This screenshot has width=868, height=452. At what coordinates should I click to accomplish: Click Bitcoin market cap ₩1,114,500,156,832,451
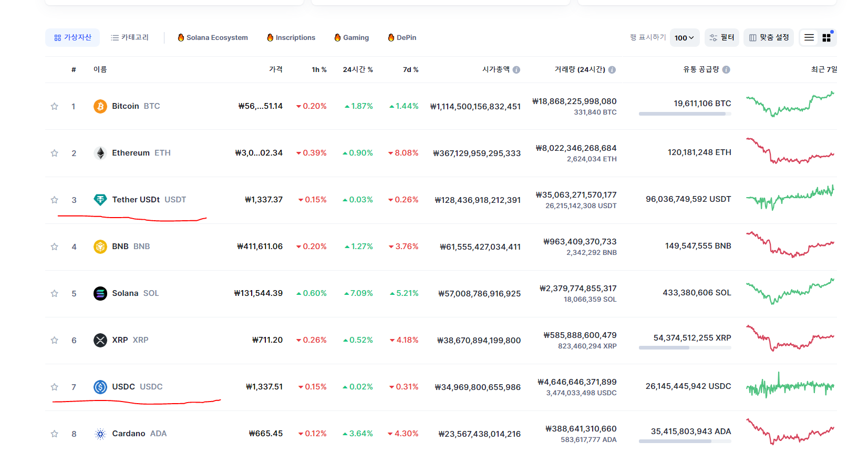(476, 107)
